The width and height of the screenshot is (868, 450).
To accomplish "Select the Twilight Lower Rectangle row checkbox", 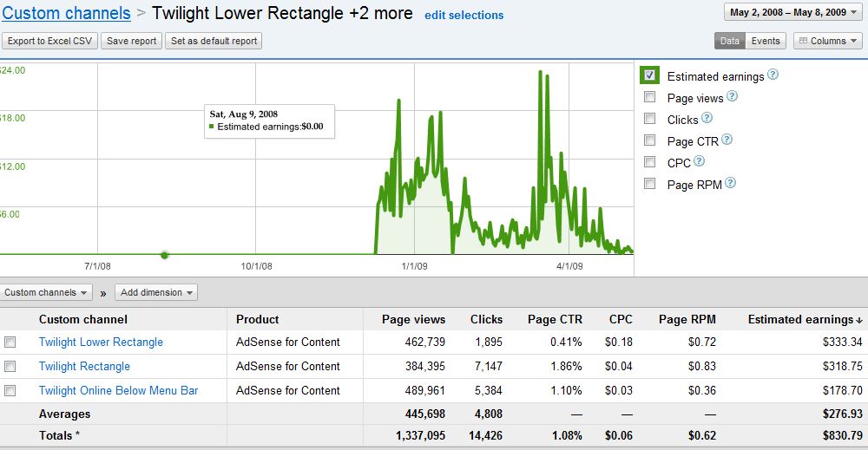I will pyautogui.click(x=10, y=342).
